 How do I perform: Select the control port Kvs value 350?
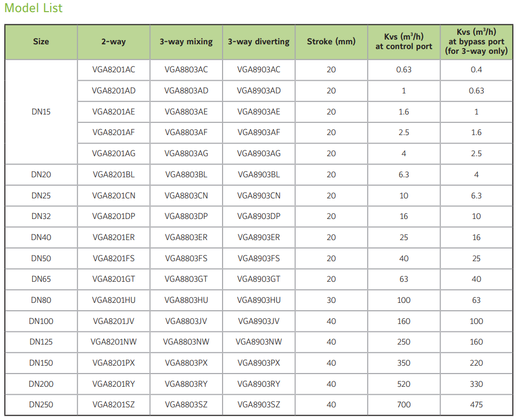point(403,363)
